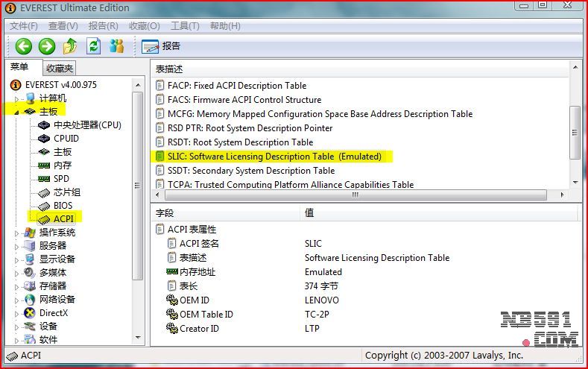Screen dimensions: 588x369
Task: Select the SLIC table row
Action: [x=285, y=157]
